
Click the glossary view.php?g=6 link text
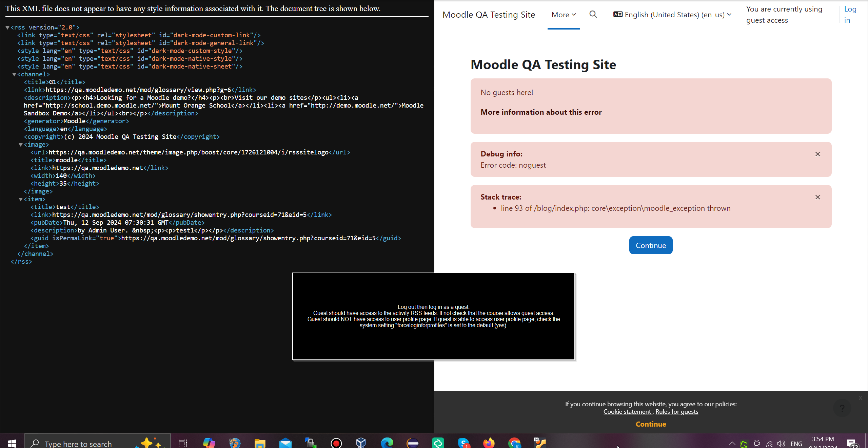138,90
